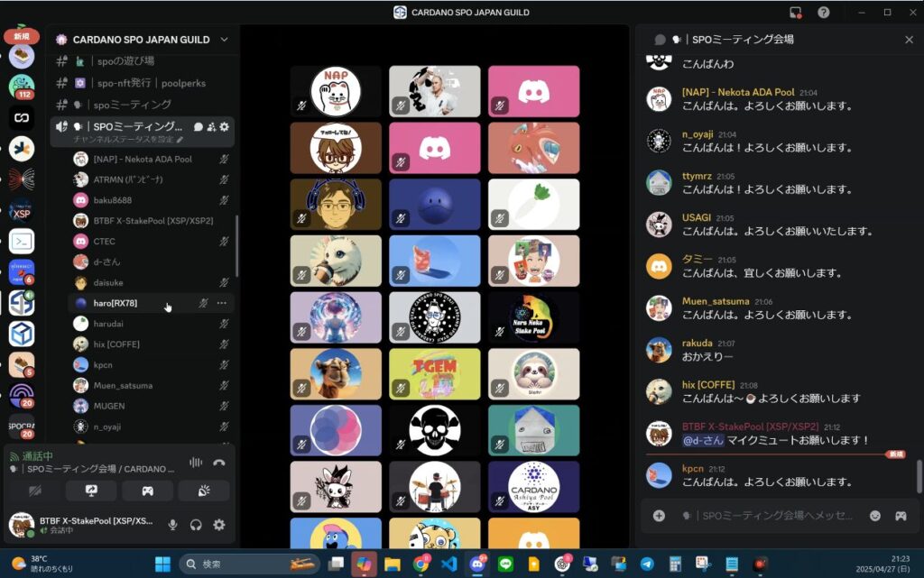This screenshot has width=924, height=578.
Task: Open emoji picker in chat input
Action: pos(875,516)
